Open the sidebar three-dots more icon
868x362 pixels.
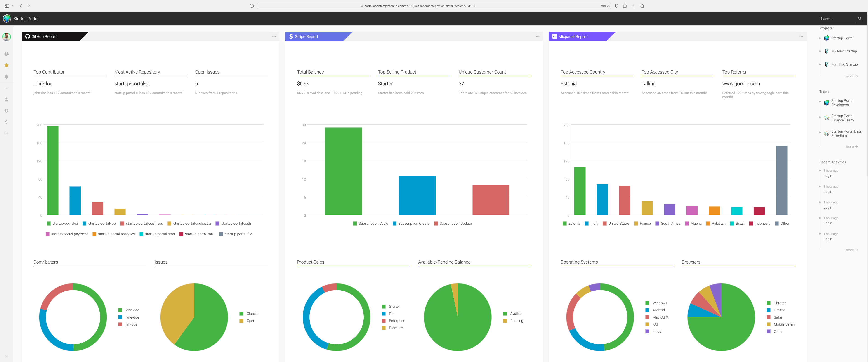pyautogui.click(x=6, y=88)
